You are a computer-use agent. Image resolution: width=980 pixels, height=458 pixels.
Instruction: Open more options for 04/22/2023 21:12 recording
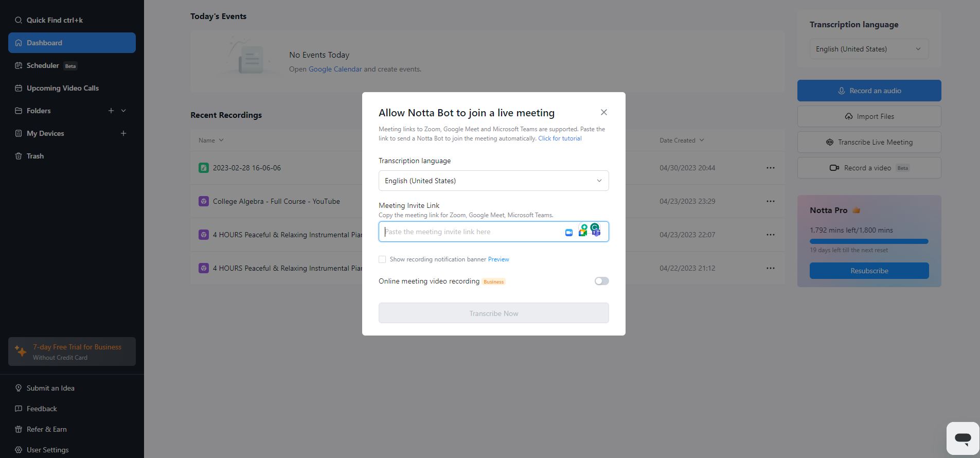(770, 268)
